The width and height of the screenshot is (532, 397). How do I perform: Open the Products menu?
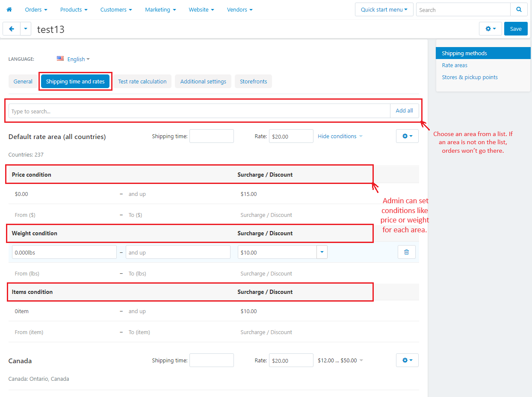click(x=74, y=9)
